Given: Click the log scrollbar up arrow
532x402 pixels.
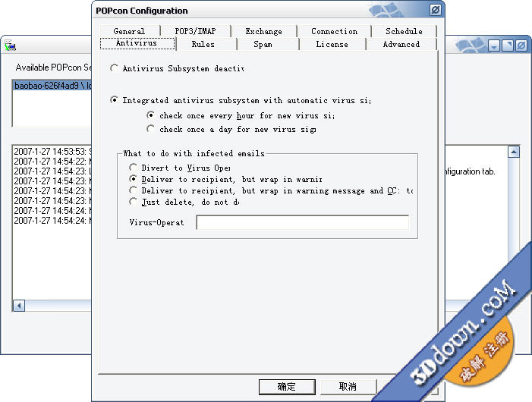Looking at the screenshot, I should (x=514, y=152).
